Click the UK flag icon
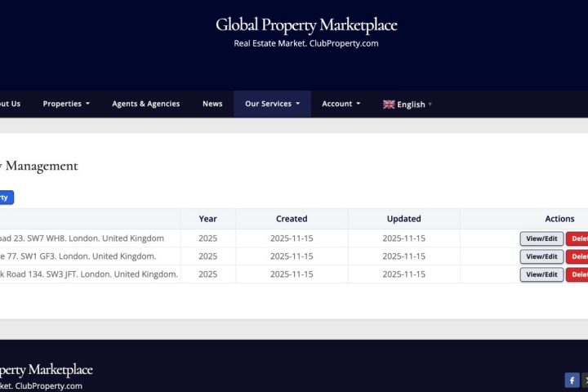Screen dimensions: 588x392 point(389,105)
